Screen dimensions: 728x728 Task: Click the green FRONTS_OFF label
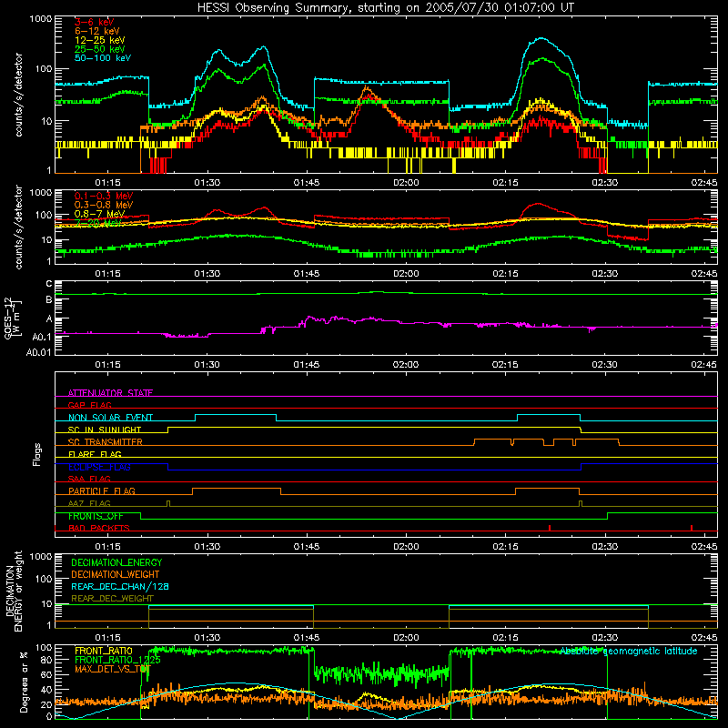(x=96, y=516)
